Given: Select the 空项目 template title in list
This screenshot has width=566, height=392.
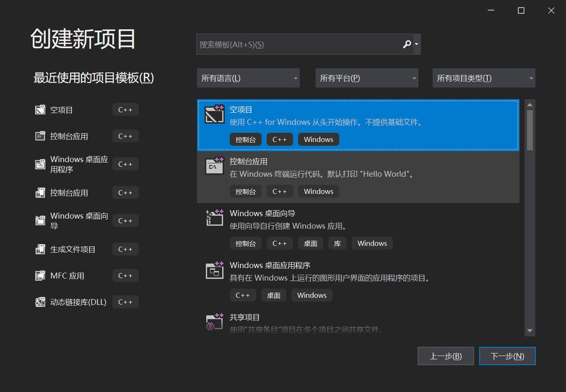Looking at the screenshot, I should 241,110.
